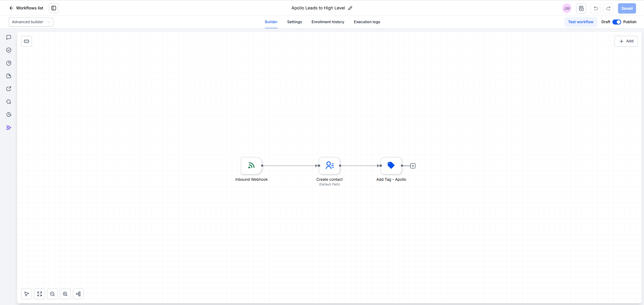Select the Add Tag - Apollo node
The height and width of the screenshot is (305, 644).
391,166
